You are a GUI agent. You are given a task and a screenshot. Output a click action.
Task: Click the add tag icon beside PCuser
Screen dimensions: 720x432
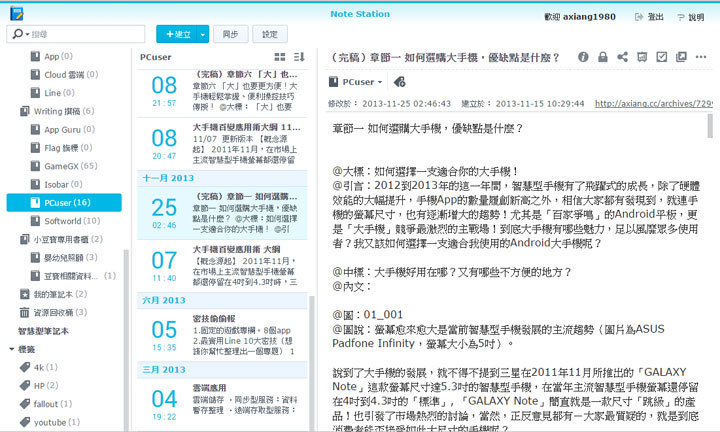tap(399, 82)
